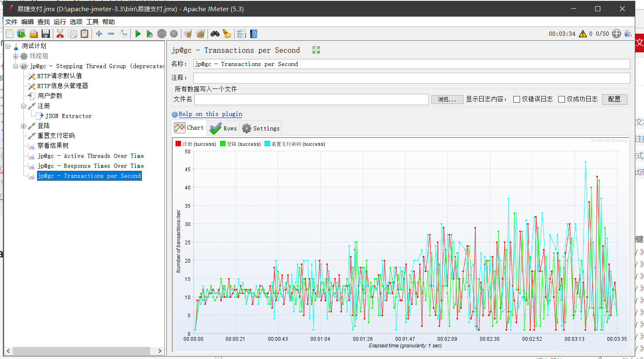The height and width of the screenshot is (359, 644).
Task: Collapse the 注册 sampler node
Action: tap(24, 106)
